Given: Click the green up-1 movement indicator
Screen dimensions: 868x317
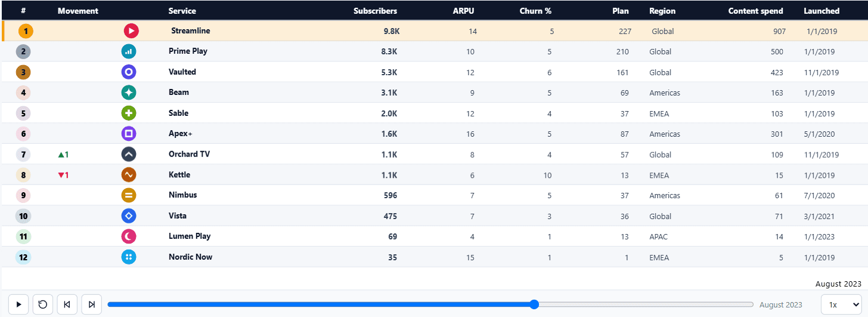Looking at the screenshot, I should coord(63,155).
